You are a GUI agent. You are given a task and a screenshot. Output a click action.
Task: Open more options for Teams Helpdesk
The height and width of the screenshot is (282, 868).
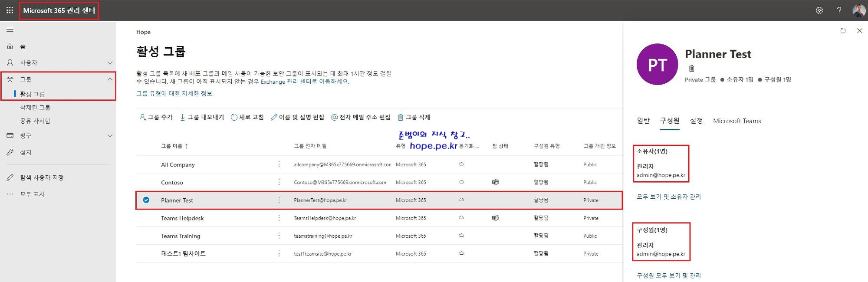pos(279,218)
